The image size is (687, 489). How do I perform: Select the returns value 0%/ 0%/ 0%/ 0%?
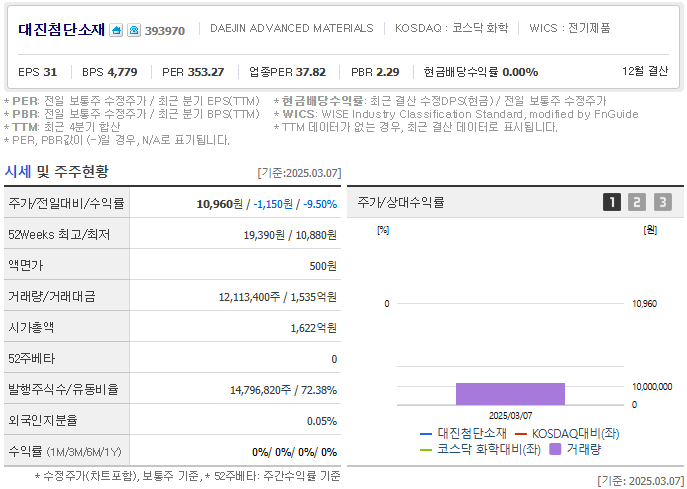click(x=294, y=452)
